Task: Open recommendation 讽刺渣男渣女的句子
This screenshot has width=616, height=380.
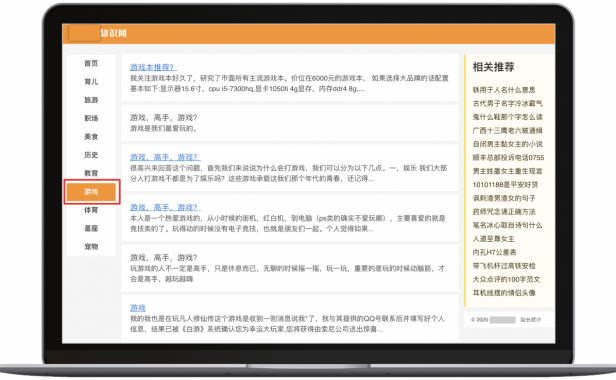Action: [x=504, y=198]
